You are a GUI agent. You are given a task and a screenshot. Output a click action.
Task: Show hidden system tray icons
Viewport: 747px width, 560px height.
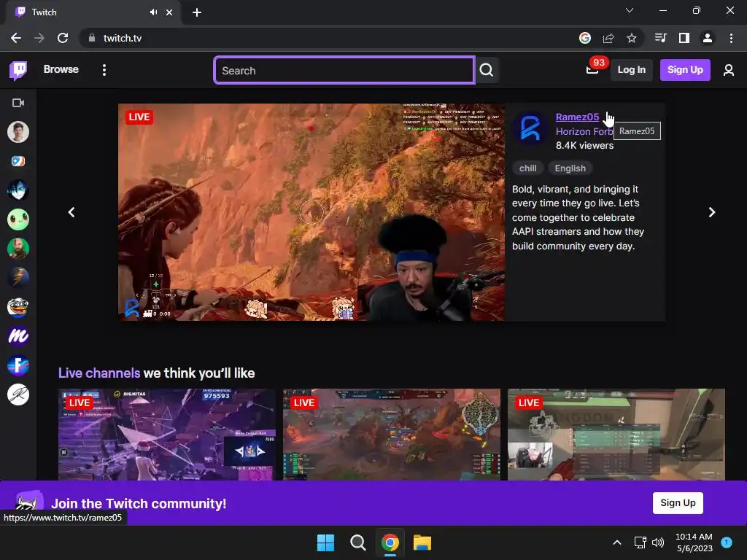coord(617,542)
